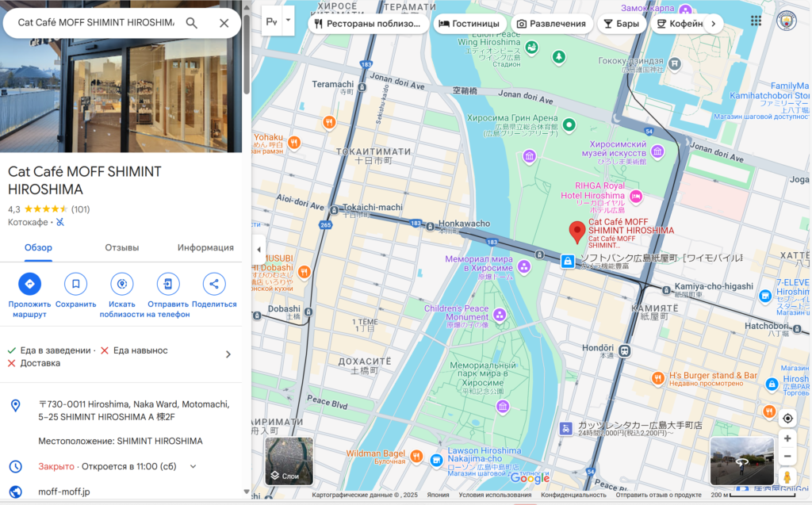Click the my location target icon
This screenshot has height=505, width=812.
[x=787, y=419]
